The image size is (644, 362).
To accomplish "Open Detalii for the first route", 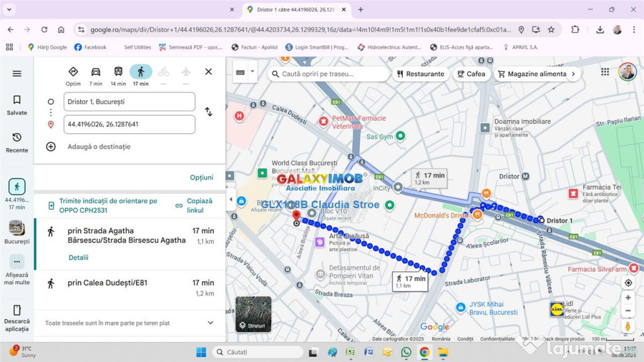I will [x=79, y=258].
